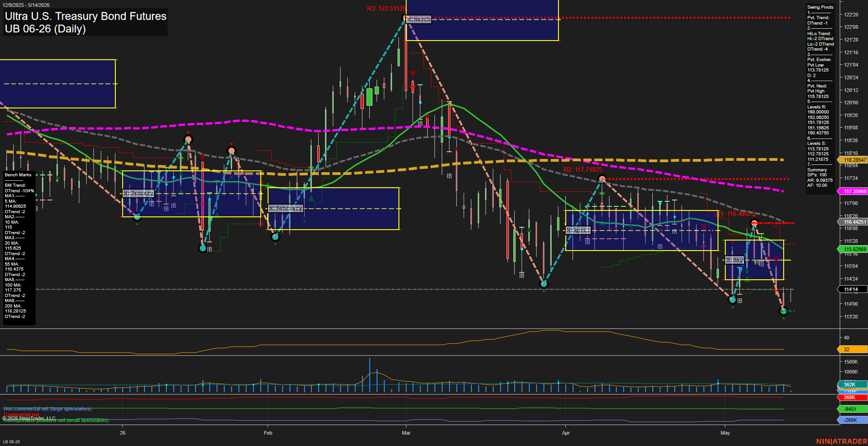Select the M:January monthly label

[x=139, y=193]
